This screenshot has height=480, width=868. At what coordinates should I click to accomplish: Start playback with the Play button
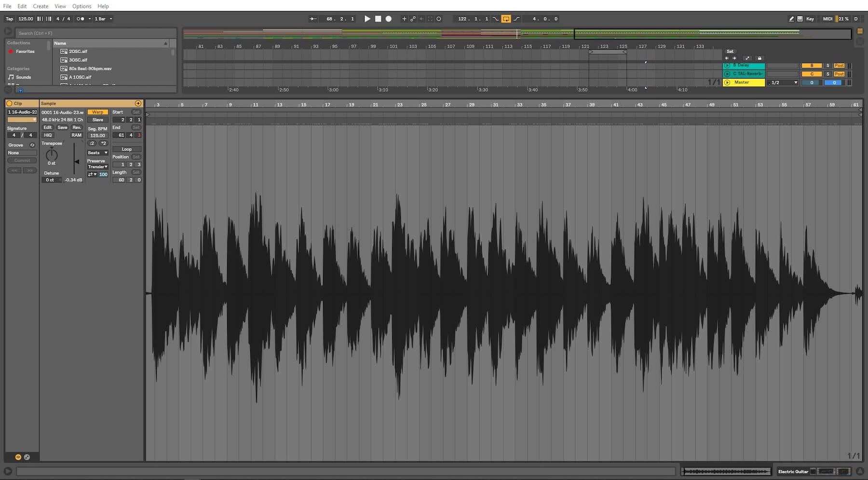[367, 19]
